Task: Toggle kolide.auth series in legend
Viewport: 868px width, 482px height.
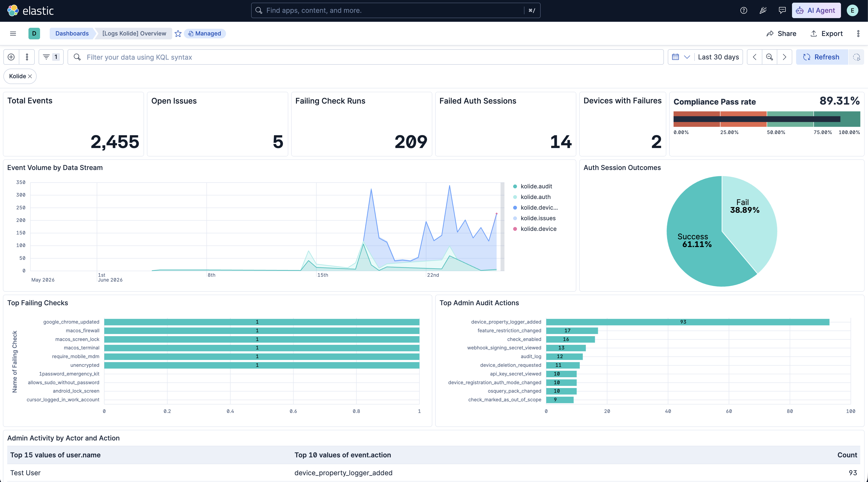Action: point(535,197)
